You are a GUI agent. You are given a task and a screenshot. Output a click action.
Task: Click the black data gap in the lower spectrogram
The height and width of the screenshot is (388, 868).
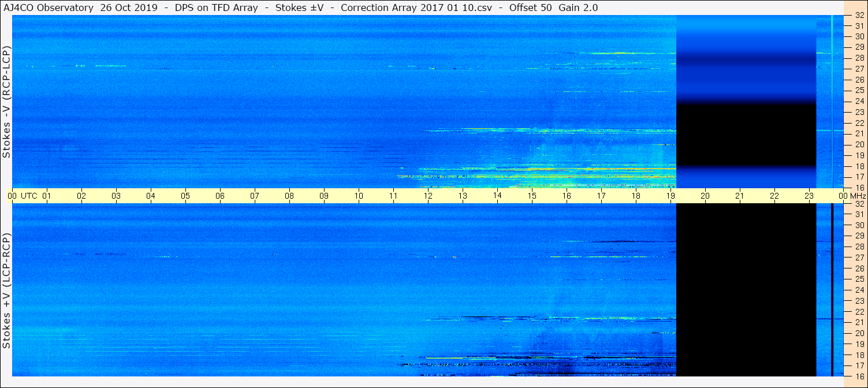pyautogui.click(x=746, y=290)
